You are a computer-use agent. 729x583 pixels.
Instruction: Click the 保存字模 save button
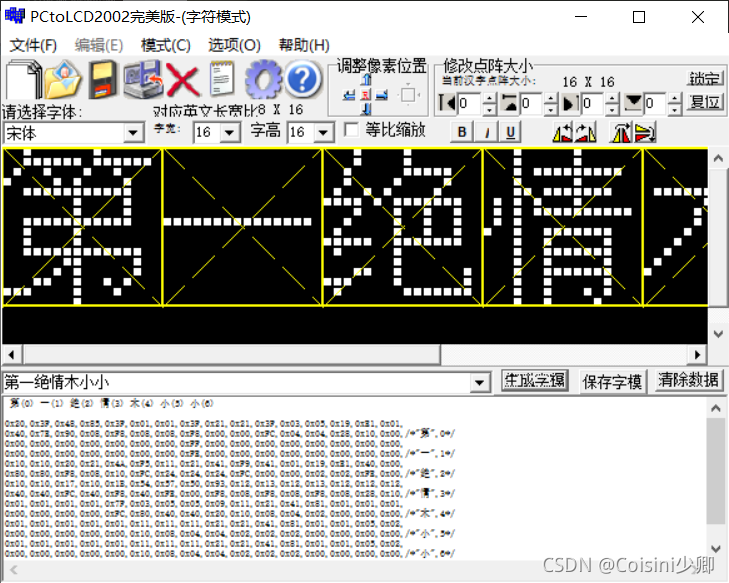612,382
